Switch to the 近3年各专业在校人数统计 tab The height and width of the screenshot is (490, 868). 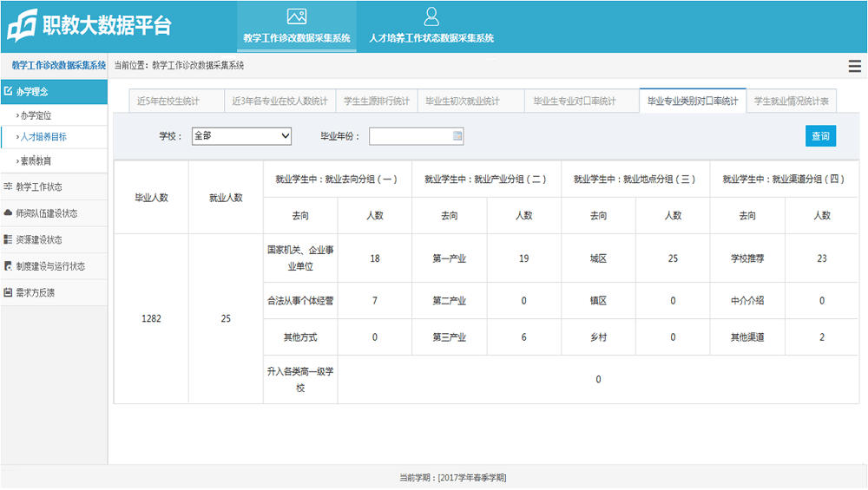click(x=280, y=101)
